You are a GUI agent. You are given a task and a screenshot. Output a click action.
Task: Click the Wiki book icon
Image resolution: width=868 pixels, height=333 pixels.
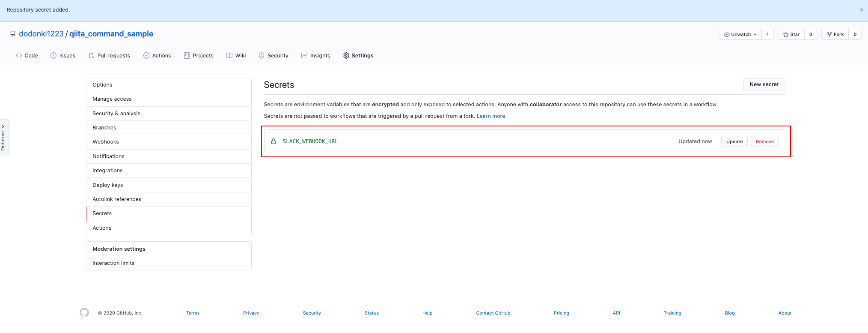click(x=229, y=56)
